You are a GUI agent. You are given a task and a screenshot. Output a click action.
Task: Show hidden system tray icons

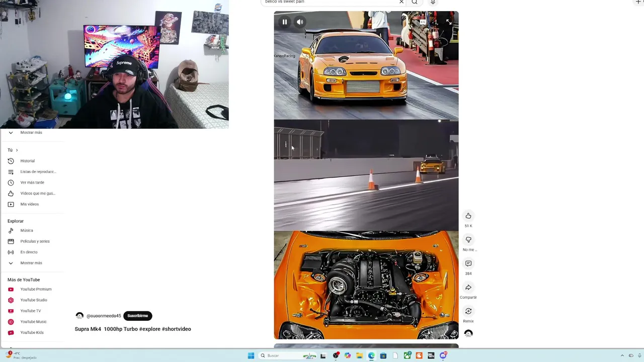(622, 355)
